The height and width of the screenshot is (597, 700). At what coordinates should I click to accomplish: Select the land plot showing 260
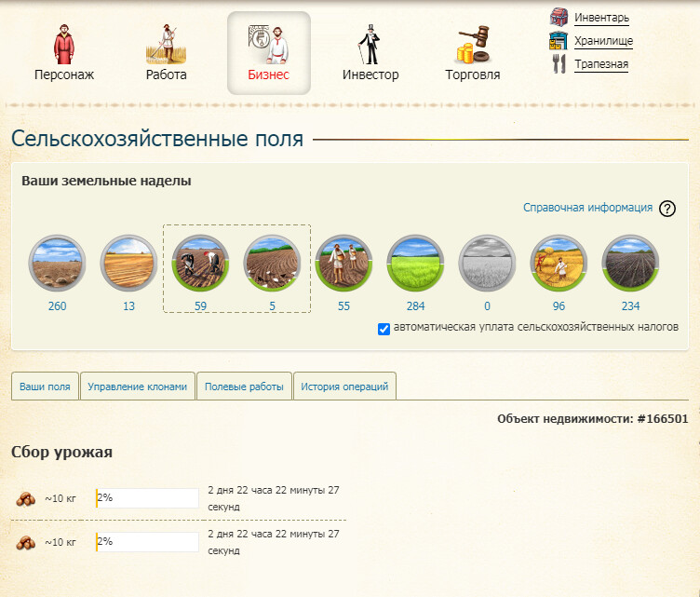coord(57,264)
